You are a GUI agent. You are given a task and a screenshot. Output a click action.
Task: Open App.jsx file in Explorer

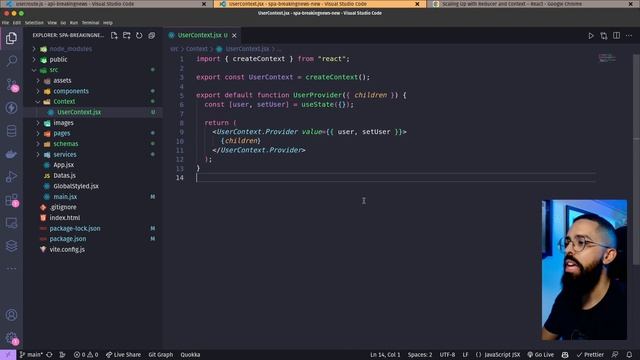click(x=64, y=165)
